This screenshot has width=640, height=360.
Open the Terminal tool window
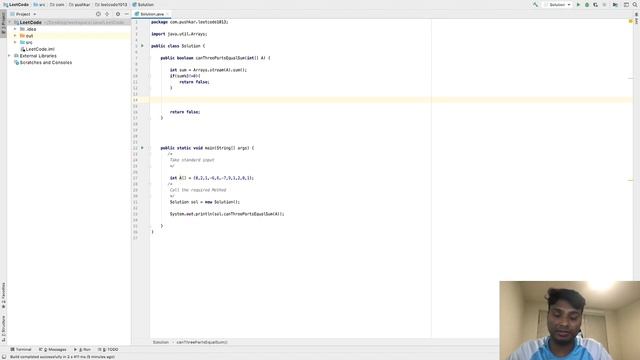tap(21, 349)
